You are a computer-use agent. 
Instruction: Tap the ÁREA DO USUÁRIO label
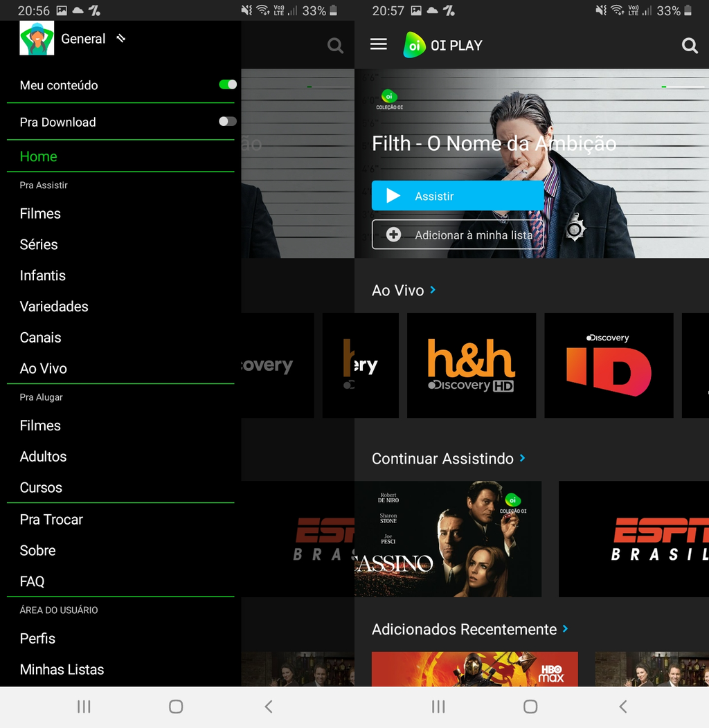59,610
